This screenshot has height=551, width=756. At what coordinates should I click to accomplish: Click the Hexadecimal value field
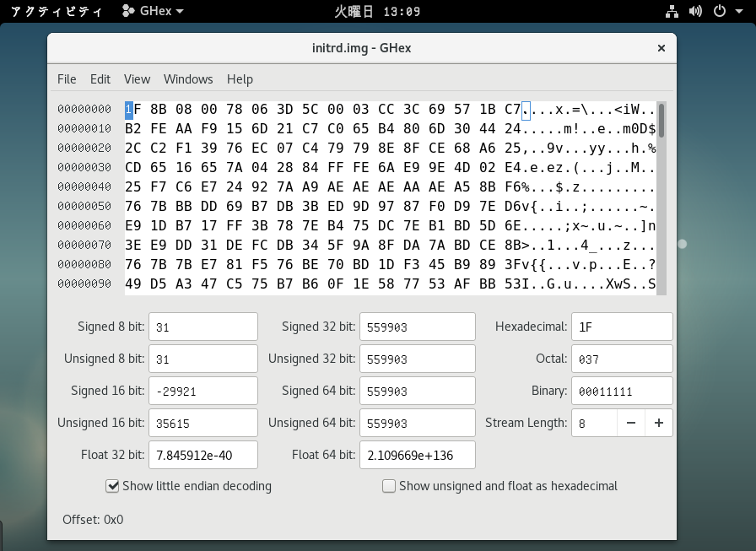pos(622,327)
